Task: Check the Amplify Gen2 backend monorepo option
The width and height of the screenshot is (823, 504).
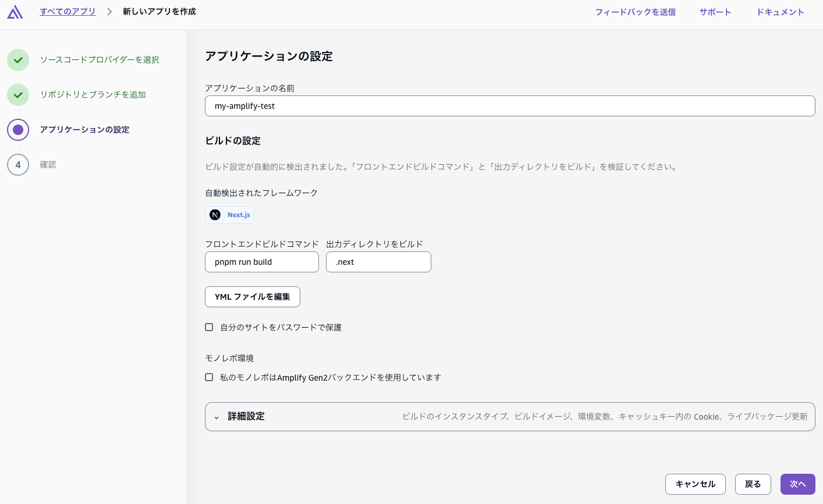Action: click(x=209, y=377)
